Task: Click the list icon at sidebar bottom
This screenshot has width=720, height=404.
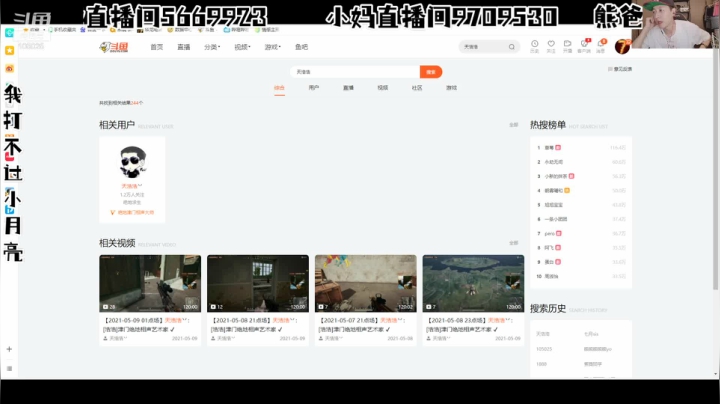Action: point(9,368)
